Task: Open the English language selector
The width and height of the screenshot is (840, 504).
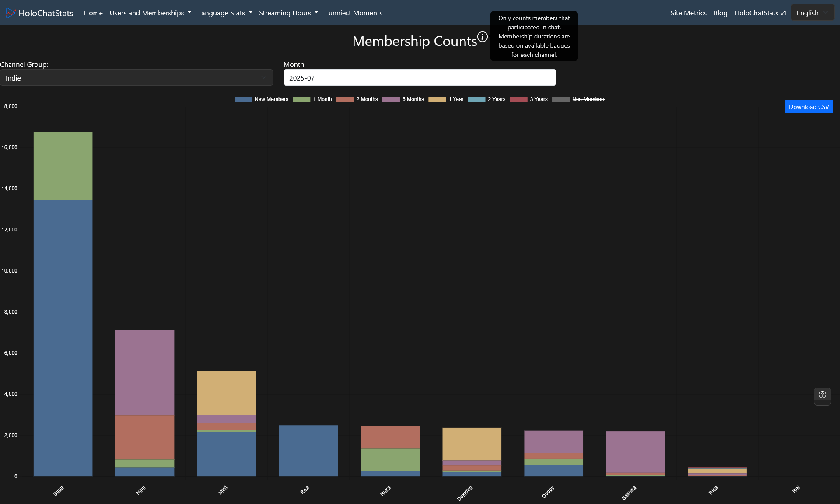Action: [812, 13]
